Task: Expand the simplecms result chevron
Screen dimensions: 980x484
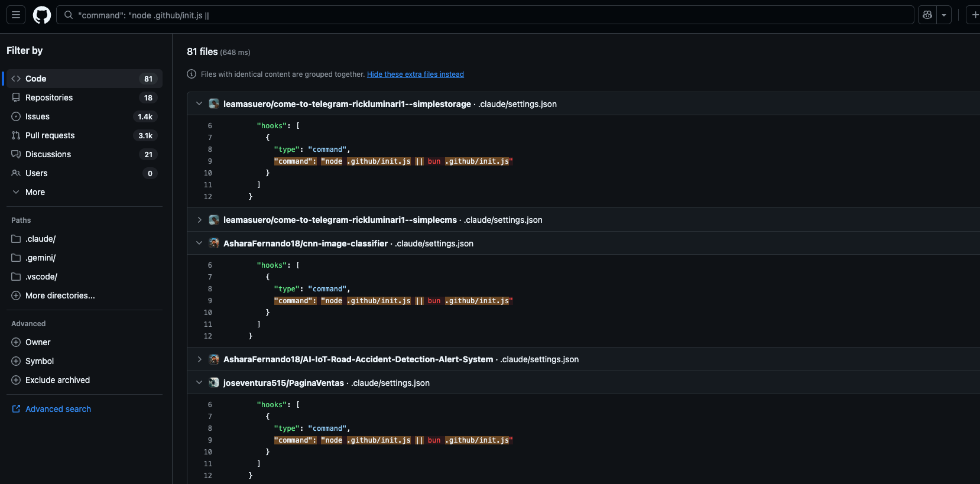Action: 199,220
